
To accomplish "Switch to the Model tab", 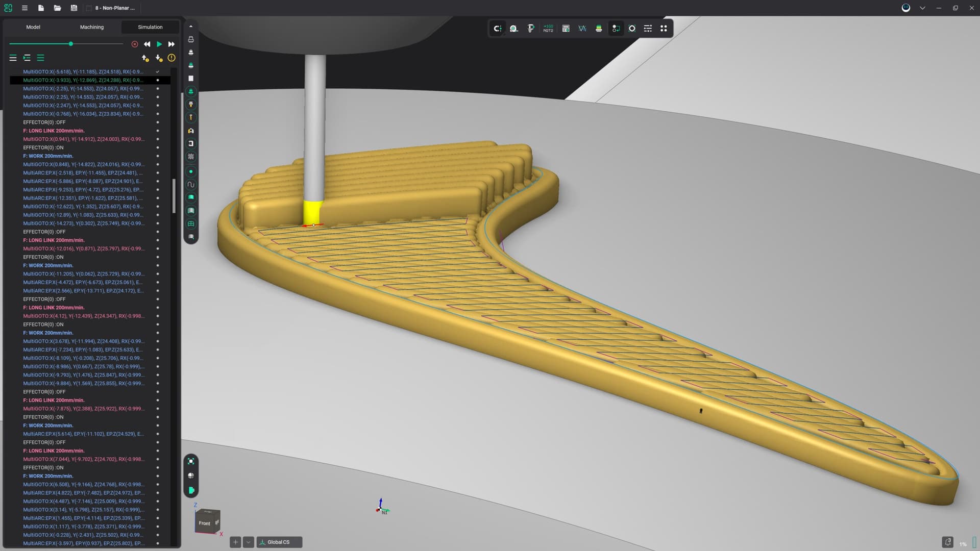I will click(33, 27).
